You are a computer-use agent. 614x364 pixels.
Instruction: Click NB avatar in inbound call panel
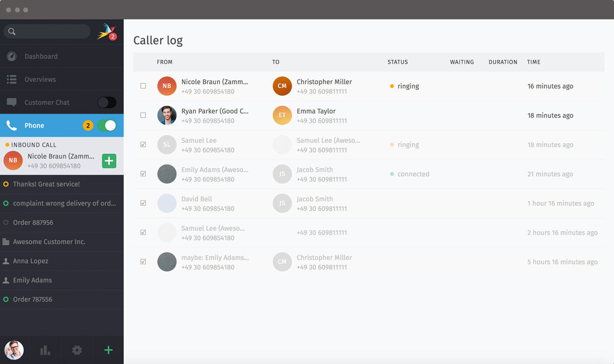coord(13,161)
